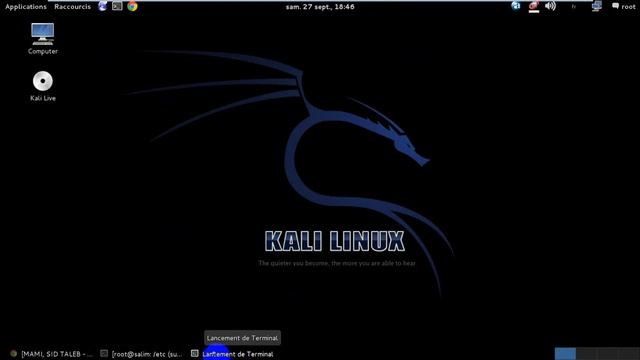Switch to Lancement de Terminal taskbar entry
Viewport: 640px width, 360px height.
pyautogui.click(x=233, y=354)
